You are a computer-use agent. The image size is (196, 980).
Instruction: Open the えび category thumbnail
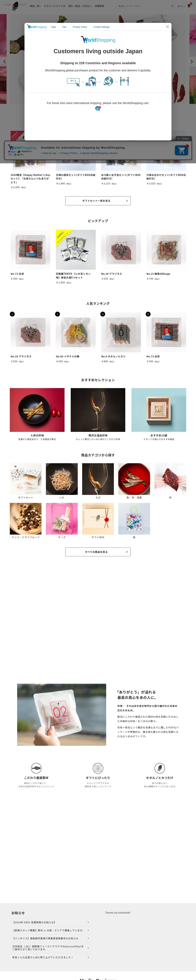98,479
